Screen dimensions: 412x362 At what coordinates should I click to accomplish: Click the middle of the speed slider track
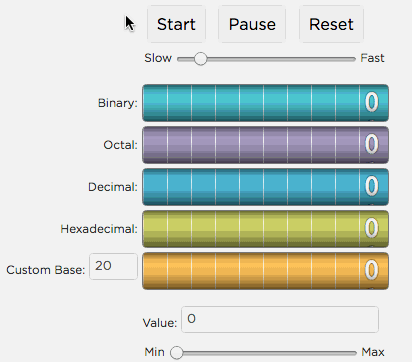267,59
